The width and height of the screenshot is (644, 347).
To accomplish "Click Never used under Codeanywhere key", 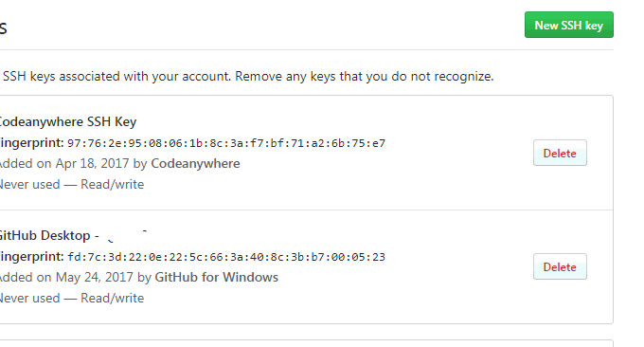I will tap(29, 185).
